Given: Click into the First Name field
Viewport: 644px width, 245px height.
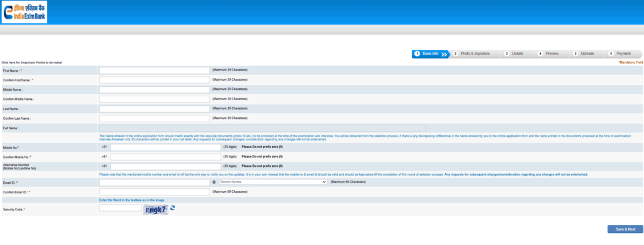Looking at the screenshot, I should 155,71.
